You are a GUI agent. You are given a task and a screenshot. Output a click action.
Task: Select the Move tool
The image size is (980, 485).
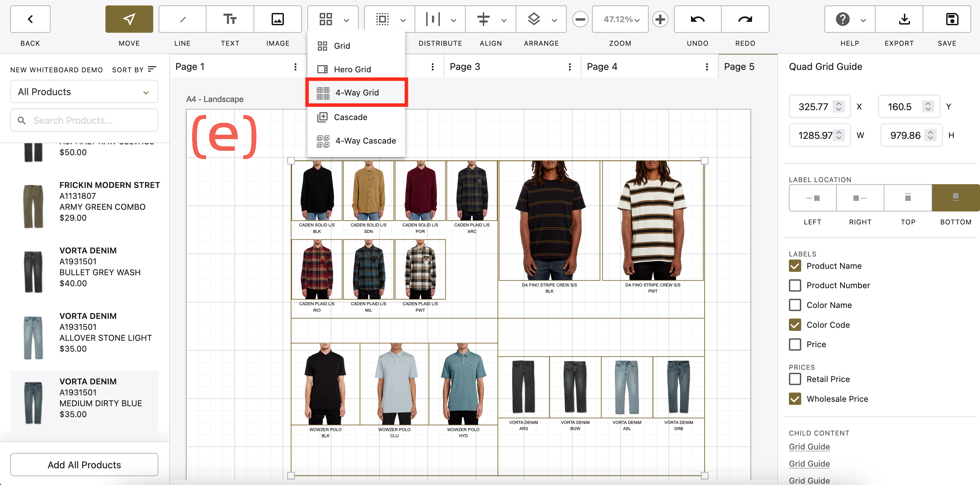pos(129,19)
